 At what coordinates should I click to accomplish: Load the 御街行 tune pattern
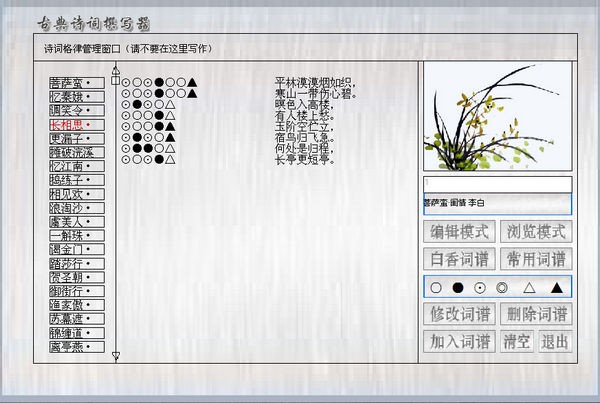point(77,291)
